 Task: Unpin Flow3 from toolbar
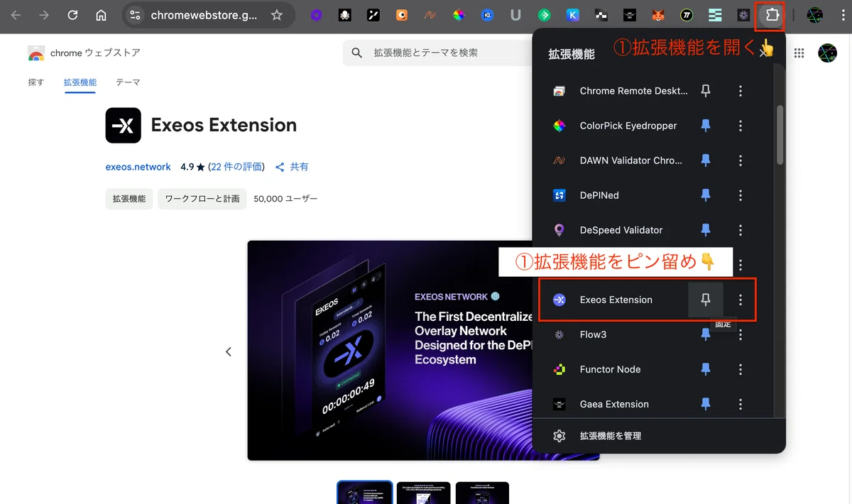pos(706,334)
